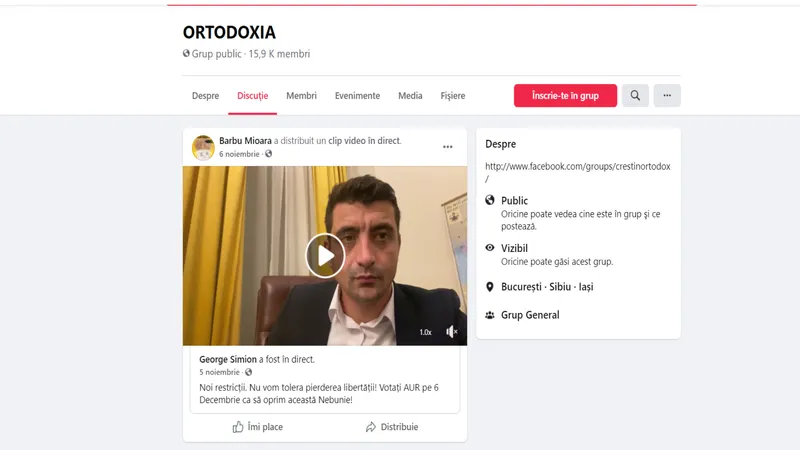This screenshot has width=800, height=450.
Task: Click the video thumbnail yellow curtain area
Action: (x=214, y=255)
